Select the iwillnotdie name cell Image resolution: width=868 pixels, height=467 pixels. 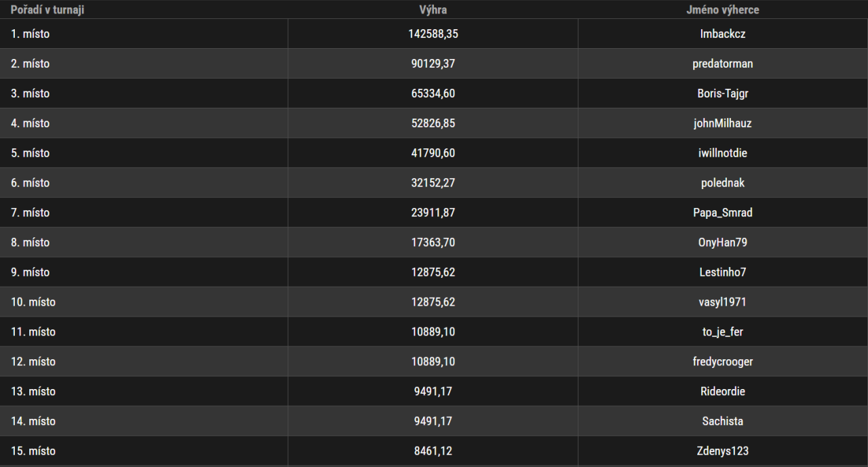723,153
